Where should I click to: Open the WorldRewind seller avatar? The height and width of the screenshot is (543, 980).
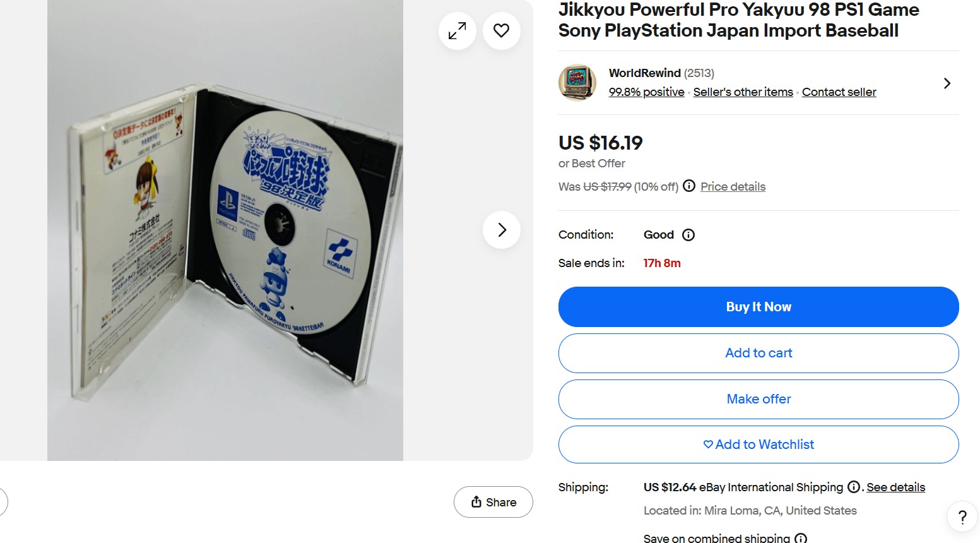point(577,83)
